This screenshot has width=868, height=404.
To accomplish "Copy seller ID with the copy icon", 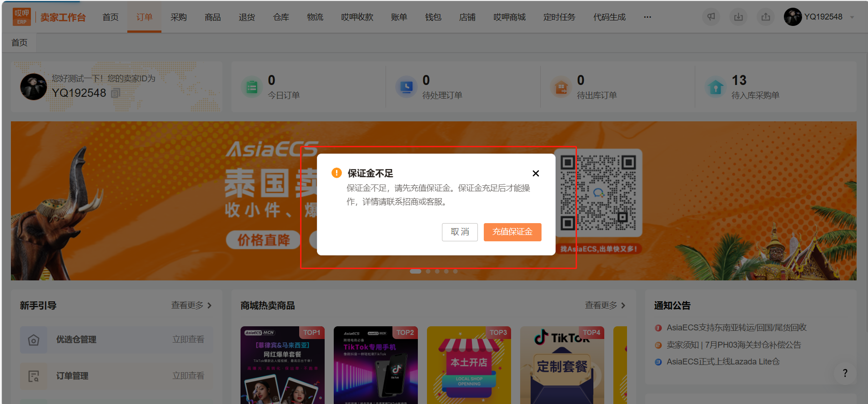I will click(x=115, y=93).
